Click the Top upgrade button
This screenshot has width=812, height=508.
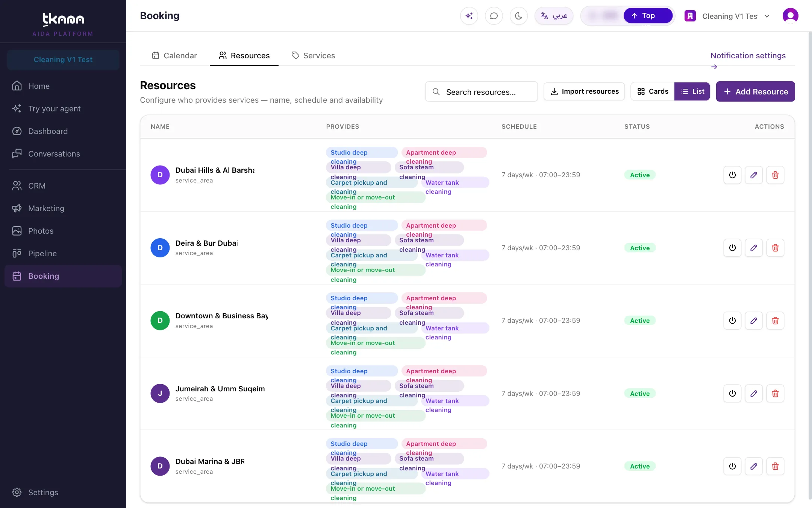point(648,16)
